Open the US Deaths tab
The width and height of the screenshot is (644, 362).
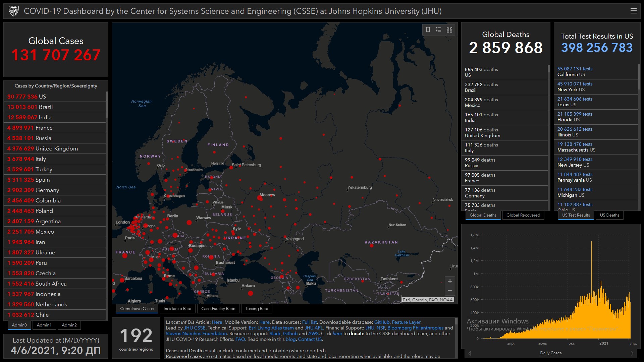pos(609,215)
